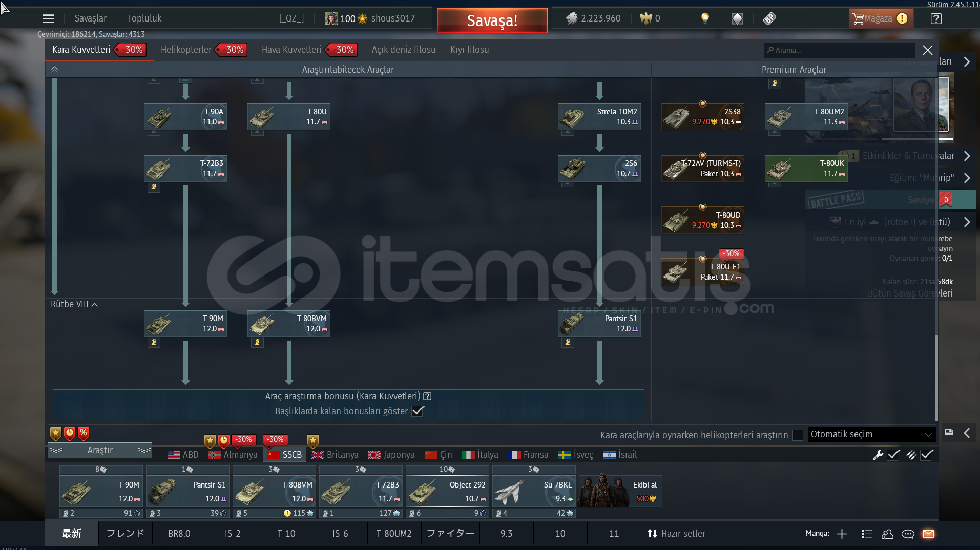Click the news panel icon beside Otomatik seçim
Image resolution: width=980 pixels, height=550 pixels.
pos(949,433)
